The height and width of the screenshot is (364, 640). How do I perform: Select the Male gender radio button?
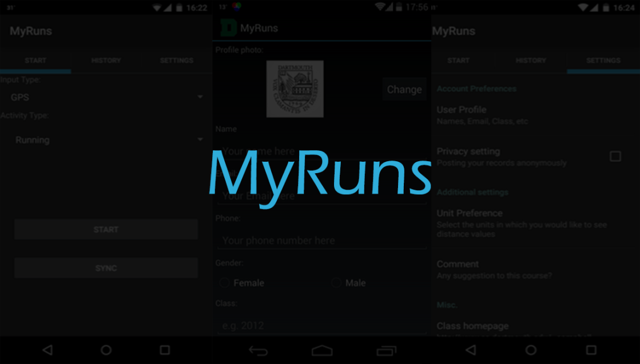pos(336,283)
